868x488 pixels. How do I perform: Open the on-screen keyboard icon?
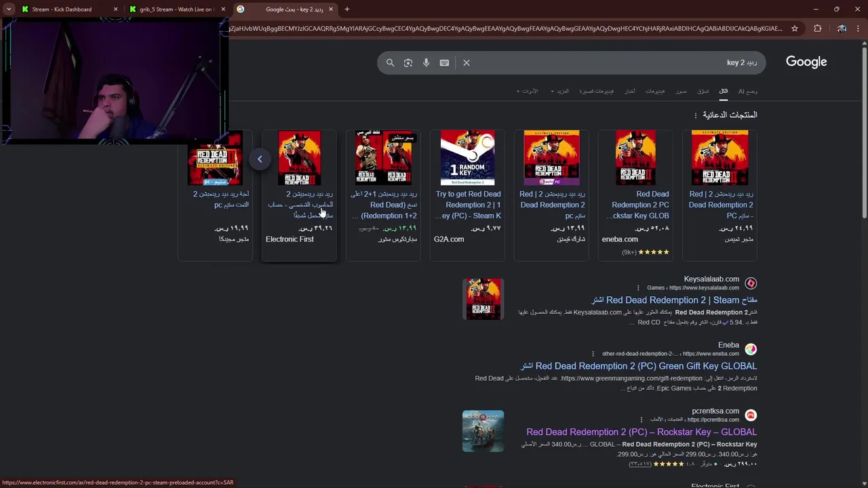point(444,62)
